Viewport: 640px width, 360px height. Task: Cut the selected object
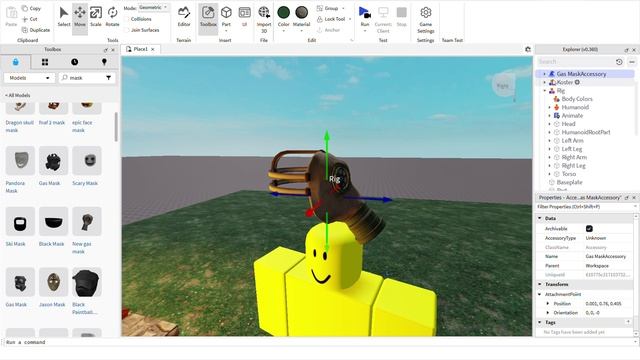[x=30, y=19]
